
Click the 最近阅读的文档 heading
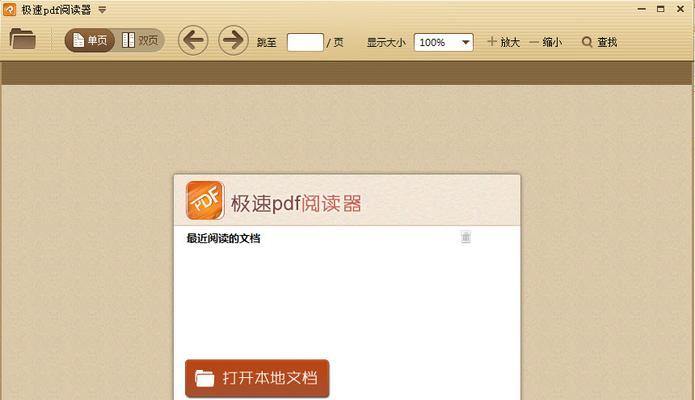coord(223,239)
